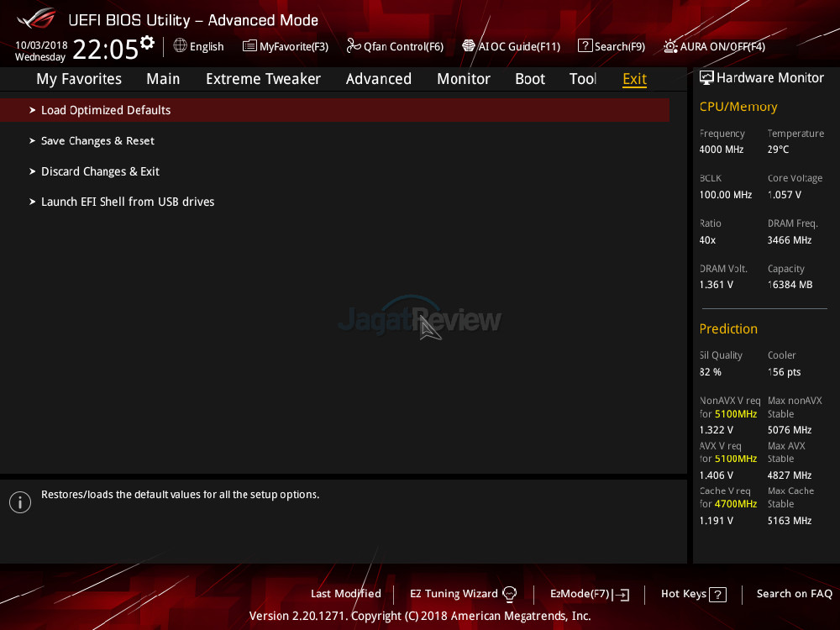Click the 1.406 V AVX value
Viewport: 840px width, 630px height.
pyautogui.click(x=717, y=475)
